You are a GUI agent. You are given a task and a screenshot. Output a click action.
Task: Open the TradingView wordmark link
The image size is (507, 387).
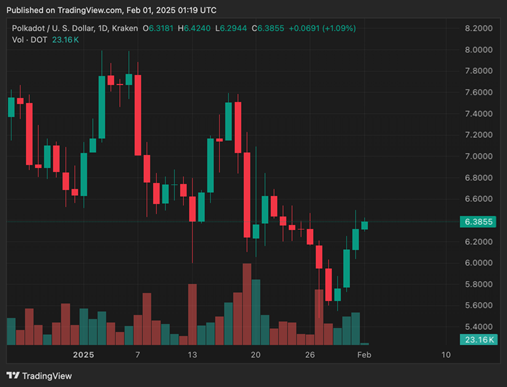tap(47, 376)
